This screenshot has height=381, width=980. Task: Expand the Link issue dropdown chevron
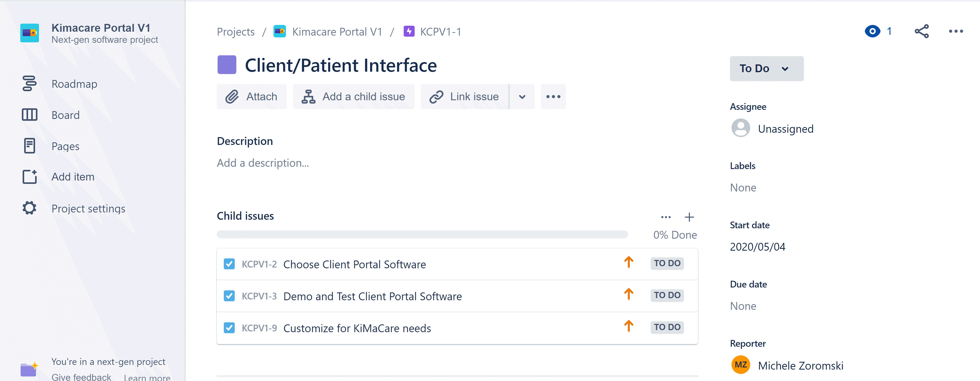pos(522,97)
